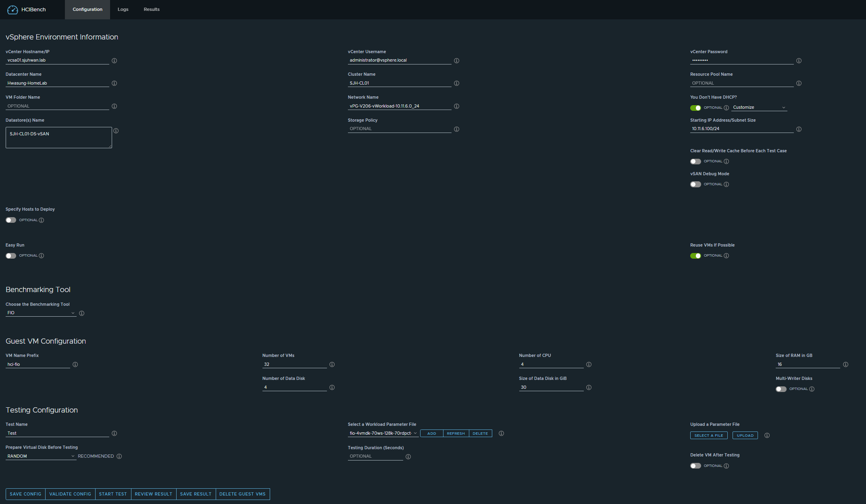
Task: Click info icon next to Number of VMs
Action: click(332, 365)
